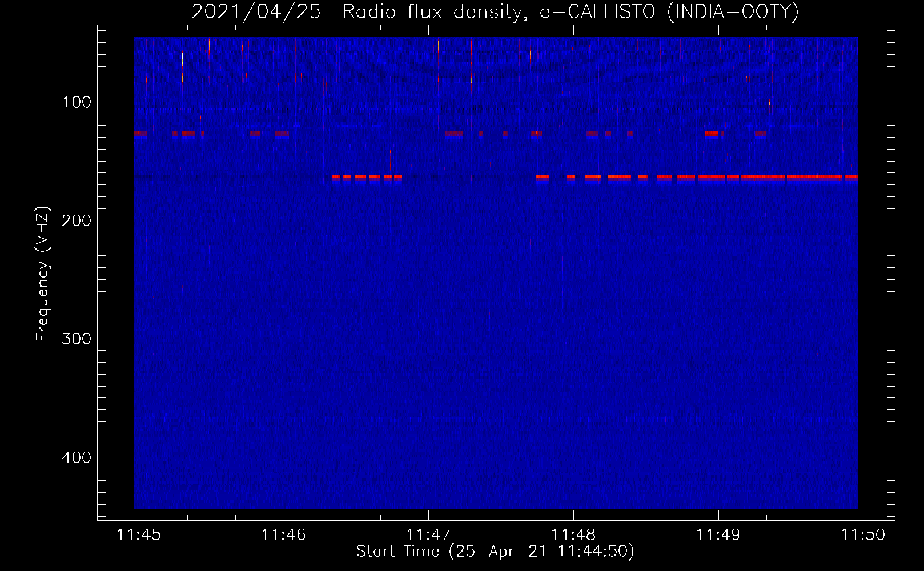Click the 100 frequency tick label

[77, 102]
